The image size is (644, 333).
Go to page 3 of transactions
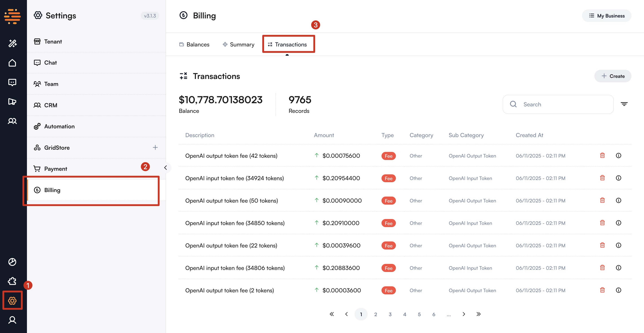(x=390, y=314)
